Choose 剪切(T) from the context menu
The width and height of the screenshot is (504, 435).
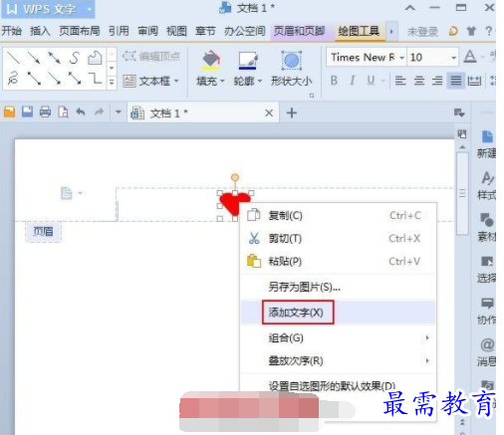tap(338, 239)
